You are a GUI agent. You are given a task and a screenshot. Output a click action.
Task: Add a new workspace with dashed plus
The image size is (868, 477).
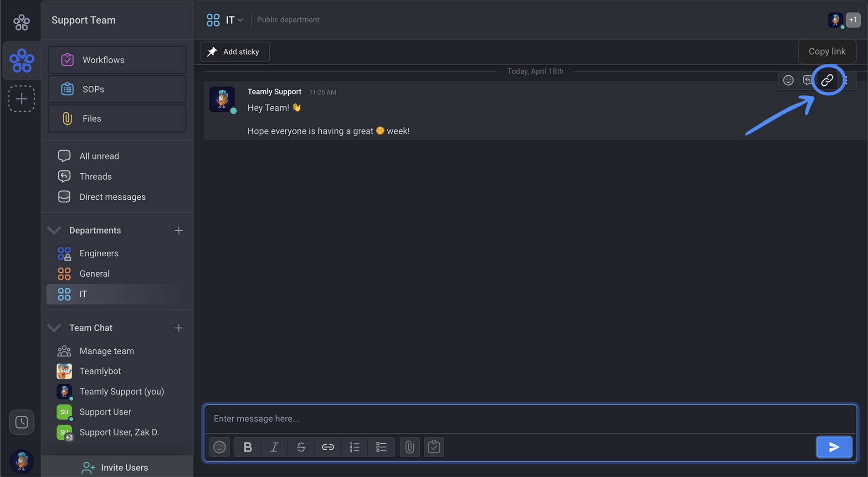coord(21,99)
